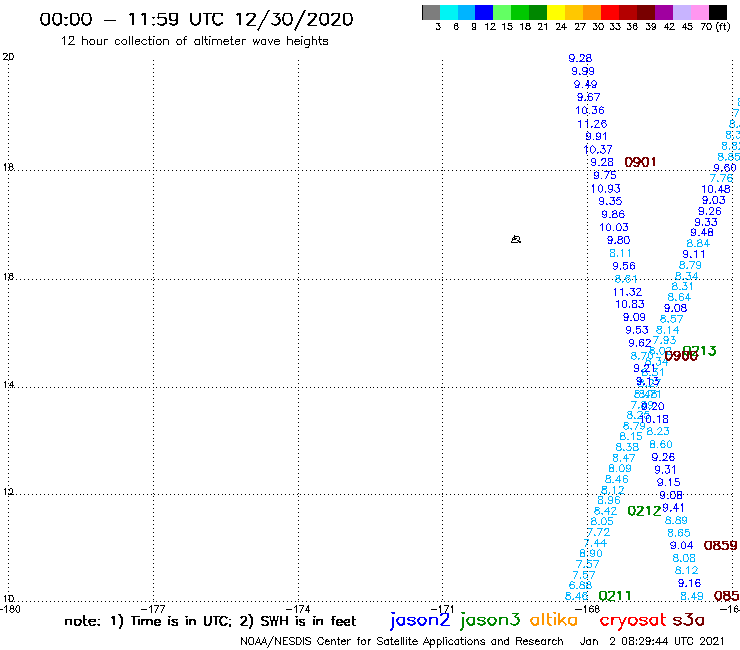Click the dark red time label 0859
This screenshot has height=650, width=740.
720,546
